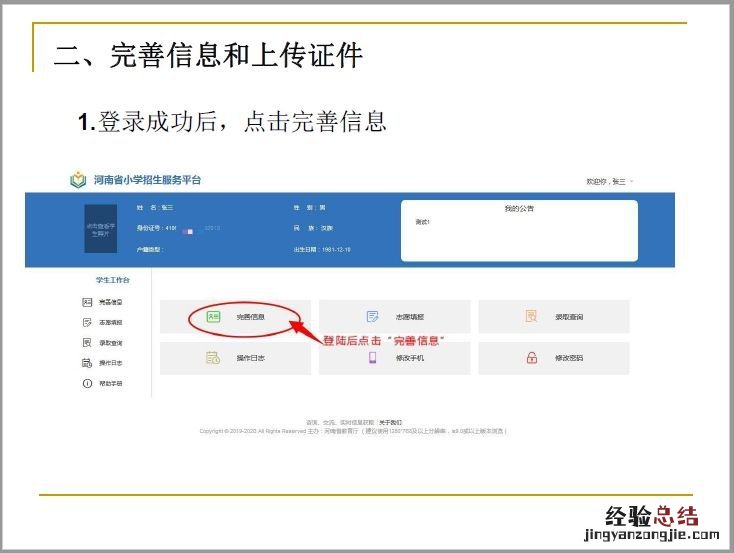734x553 pixels.
Task: Click the 志愿填报 icon in the left sidebar
Action: [x=87, y=322]
